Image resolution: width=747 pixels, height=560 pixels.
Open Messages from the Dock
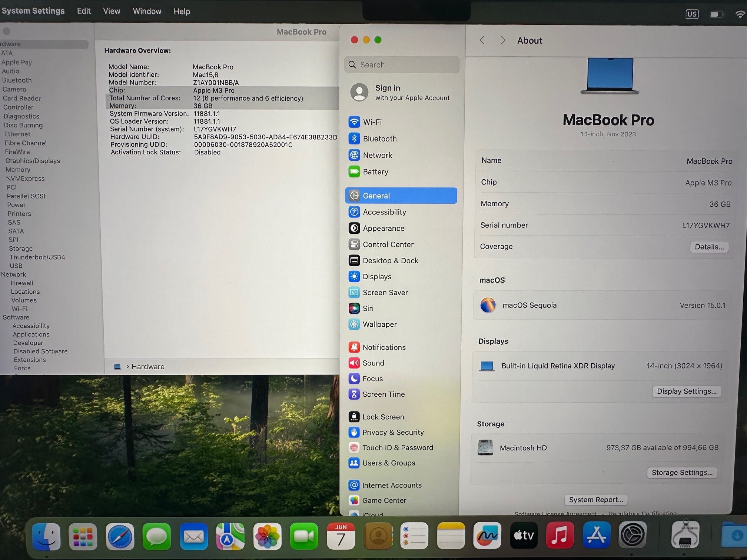coord(157,536)
